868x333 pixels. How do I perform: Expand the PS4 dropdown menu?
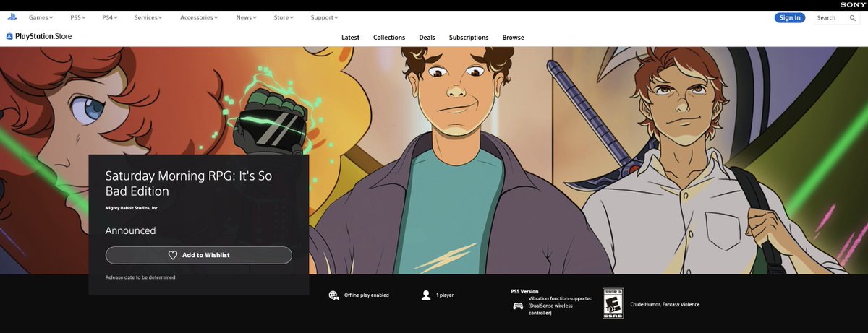click(110, 17)
